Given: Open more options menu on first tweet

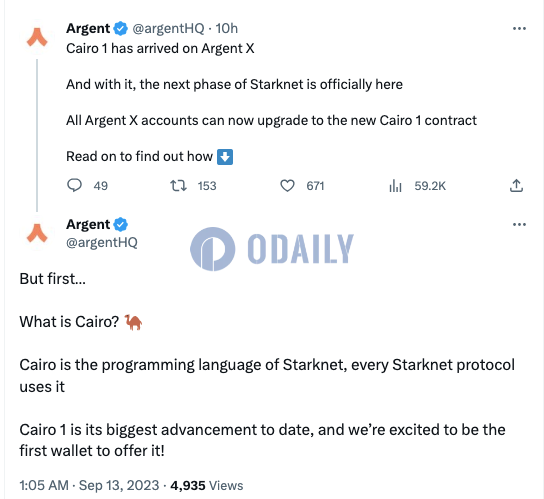Looking at the screenshot, I should pos(519,28).
